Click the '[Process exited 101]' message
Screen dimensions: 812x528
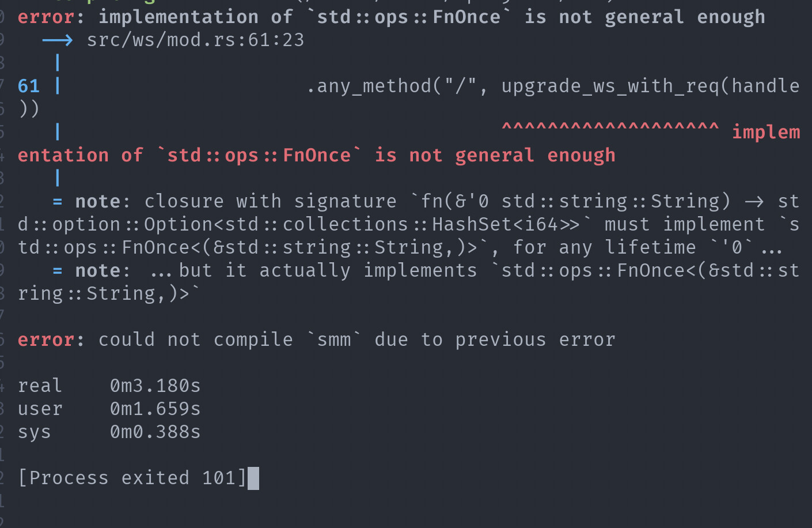pyautogui.click(x=132, y=478)
